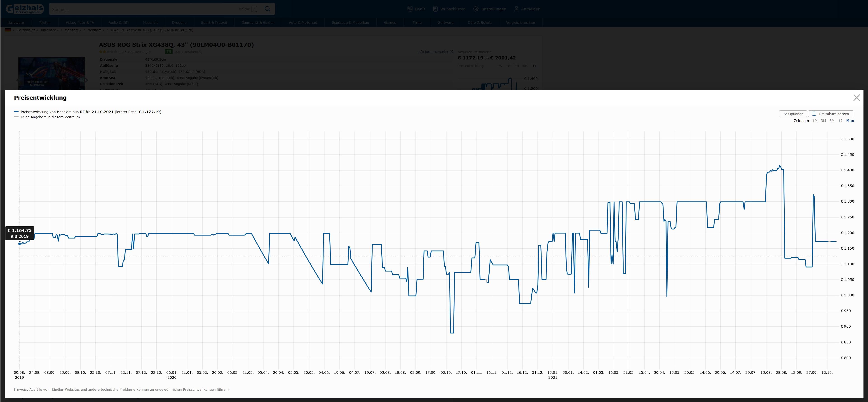Click the ASUS ROG Strix XG438Q product title
Image resolution: width=868 pixels, height=402 pixels.
[176, 45]
